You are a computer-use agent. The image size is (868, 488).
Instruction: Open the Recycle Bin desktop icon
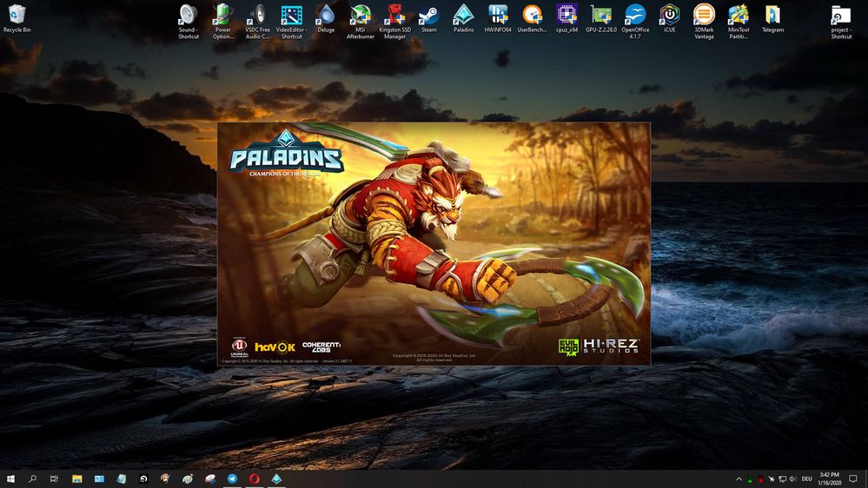pos(17,17)
